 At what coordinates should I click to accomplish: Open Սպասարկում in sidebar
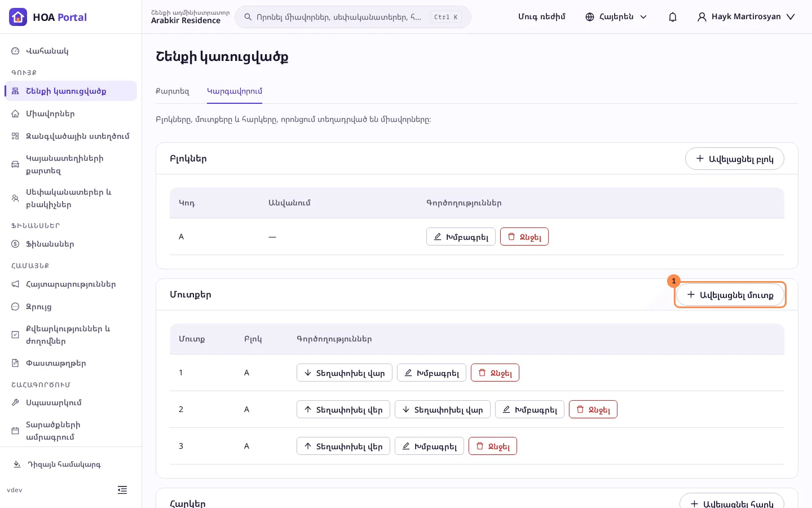click(70, 402)
